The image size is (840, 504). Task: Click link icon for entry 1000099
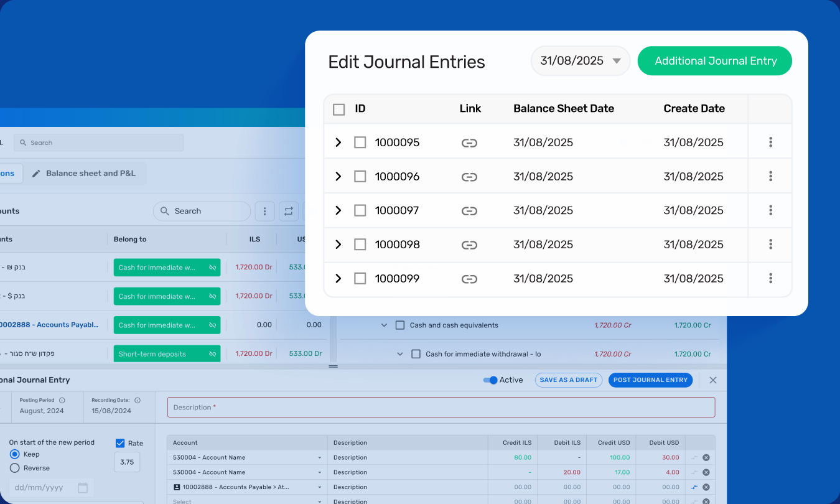point(469,279)
